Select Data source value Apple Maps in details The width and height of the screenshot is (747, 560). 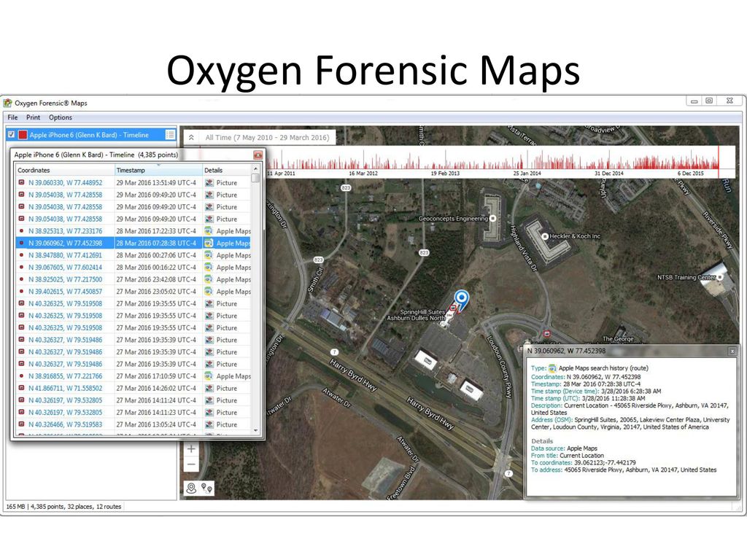coord(581,448)
